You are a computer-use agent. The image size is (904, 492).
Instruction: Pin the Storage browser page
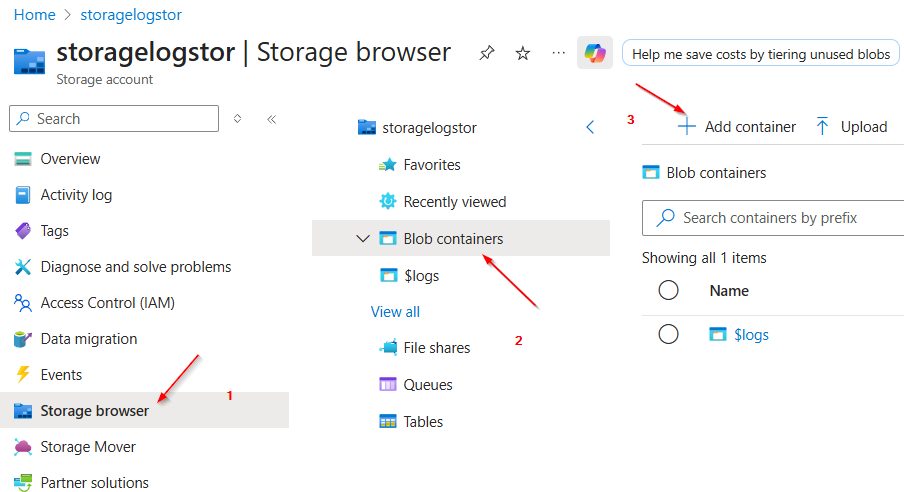(x=487, y=53)
